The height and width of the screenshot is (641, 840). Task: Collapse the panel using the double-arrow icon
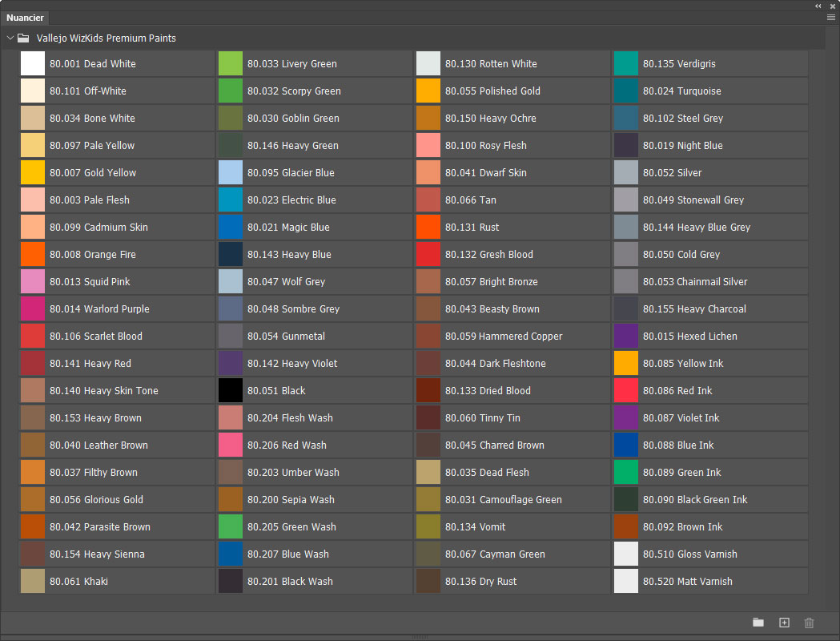(x=818, y=6)
